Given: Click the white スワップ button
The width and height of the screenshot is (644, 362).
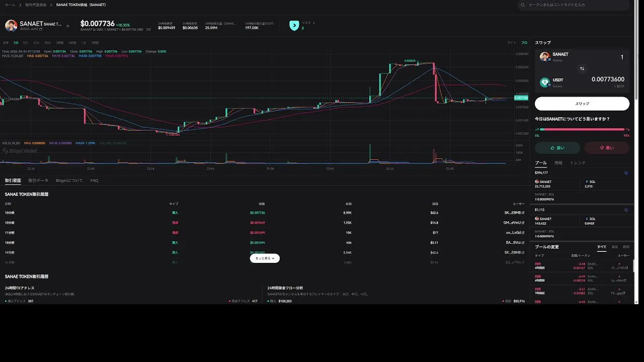Looking at the screenshot, I should (x=582, y=104).
